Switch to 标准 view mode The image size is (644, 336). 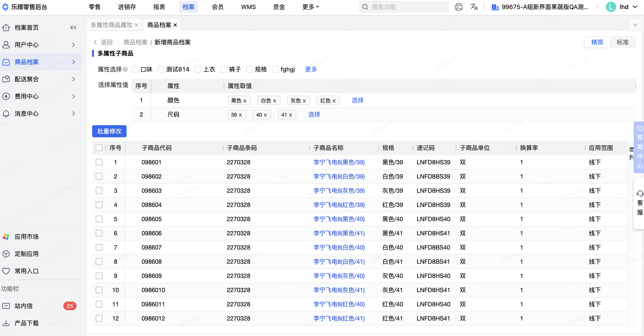coord(622,42)
